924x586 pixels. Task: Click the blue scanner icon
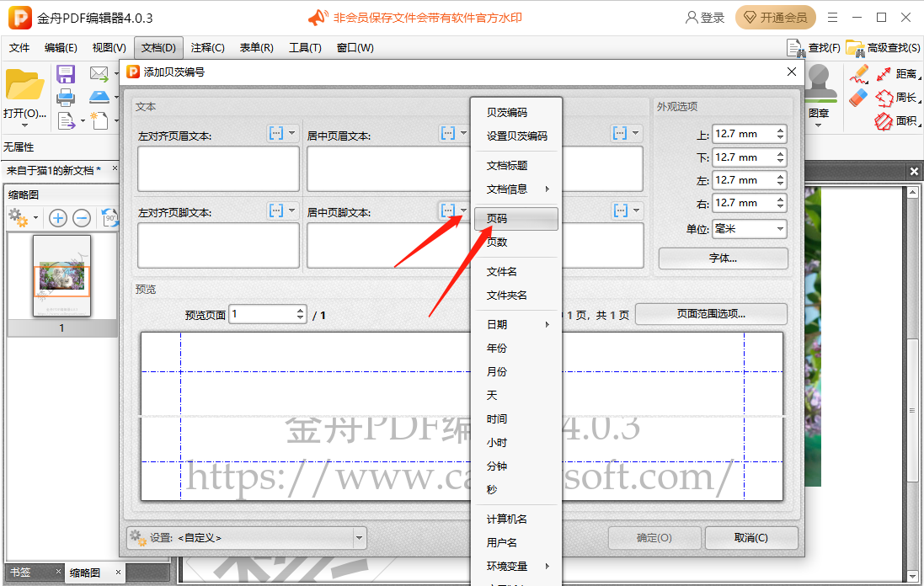point(99,97)
